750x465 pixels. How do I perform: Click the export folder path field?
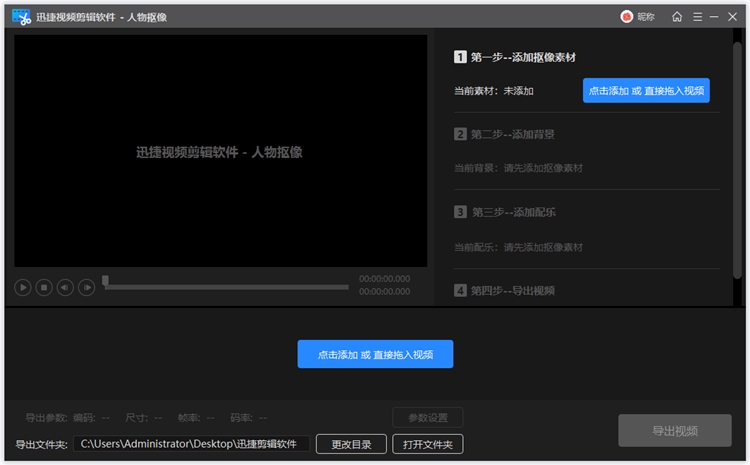pyautogui.click(x=191, y=444)
